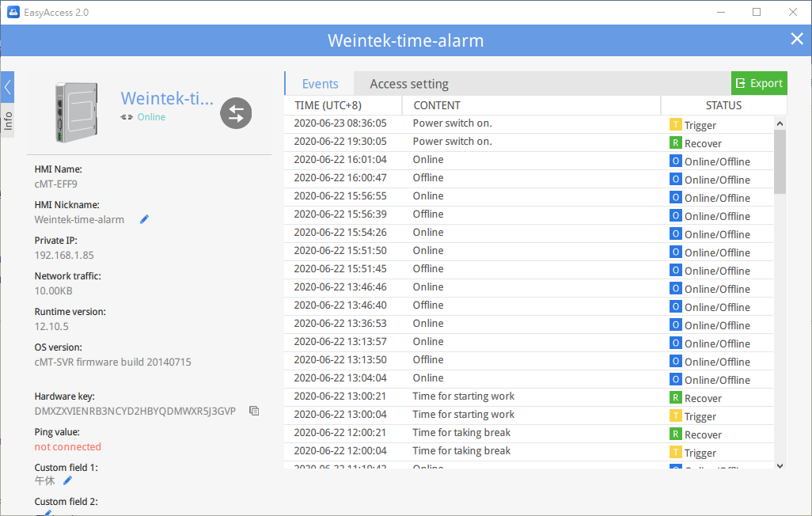Edit Custom field 1 with the pencil icon
The height and width of the screenshot is (516, 812).
(x=67, y=480)
